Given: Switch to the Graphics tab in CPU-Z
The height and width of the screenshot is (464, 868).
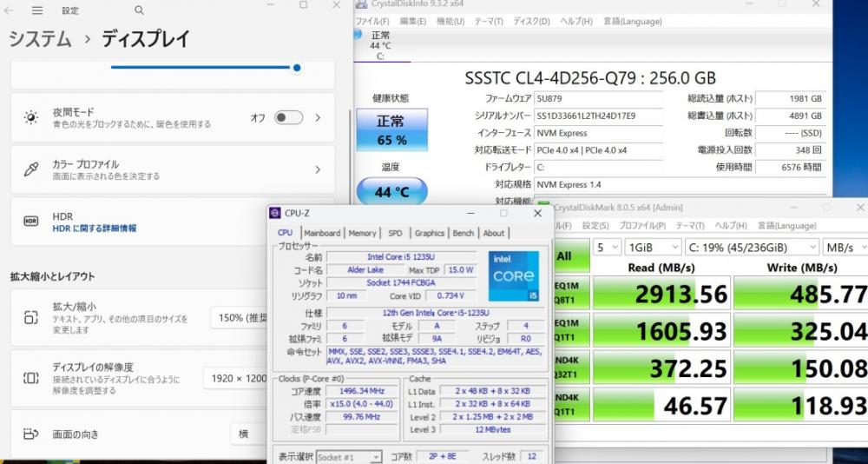Looking at the screenshot, I should pyautogui.click(x=430, y=234).
